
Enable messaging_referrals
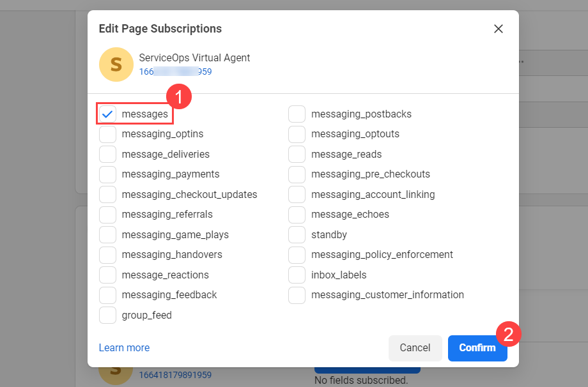tap(107, 214)
